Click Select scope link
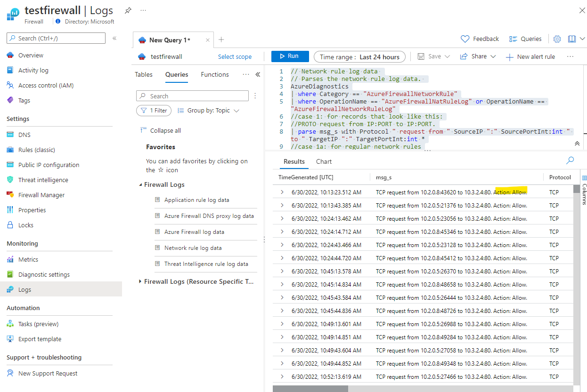The height and width of the screenshot is (392, 587). [235, 57]
